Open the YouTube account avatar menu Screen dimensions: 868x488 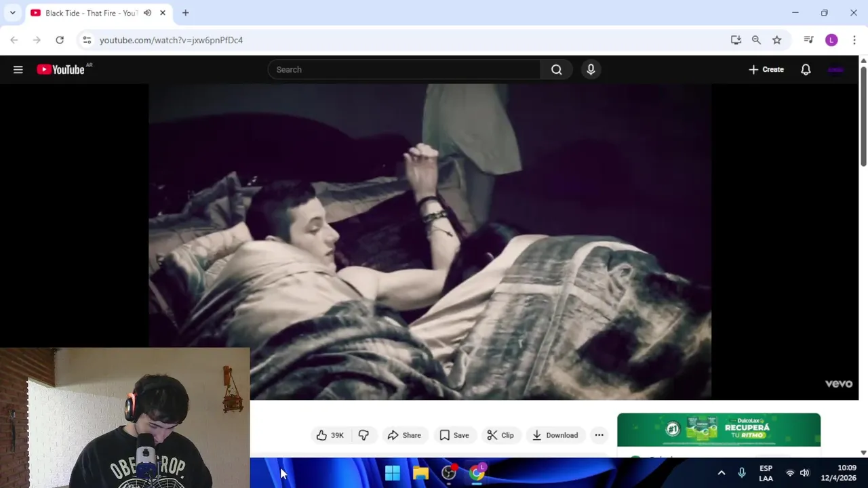tap(835, 69)
